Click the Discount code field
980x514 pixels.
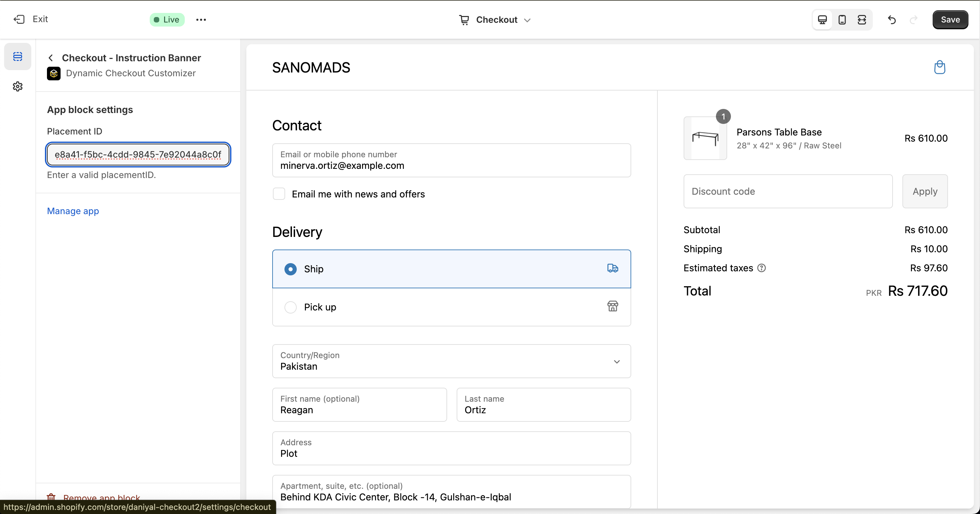tap(788, 191)
